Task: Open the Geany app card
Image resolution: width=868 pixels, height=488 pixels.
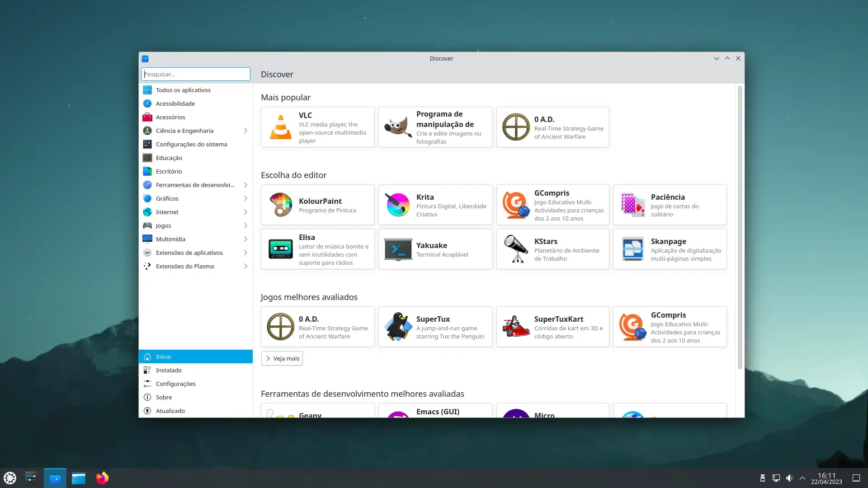Action: (x=318, y=411)
